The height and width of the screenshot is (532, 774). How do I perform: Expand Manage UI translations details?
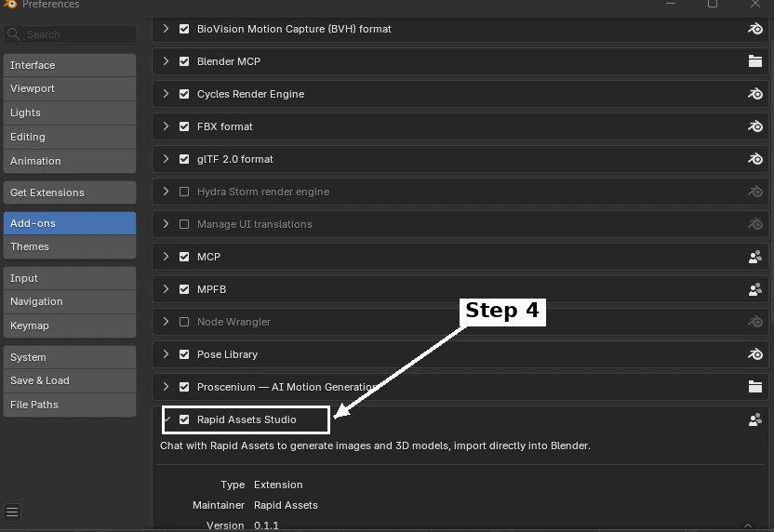click(x=166, y=224)
